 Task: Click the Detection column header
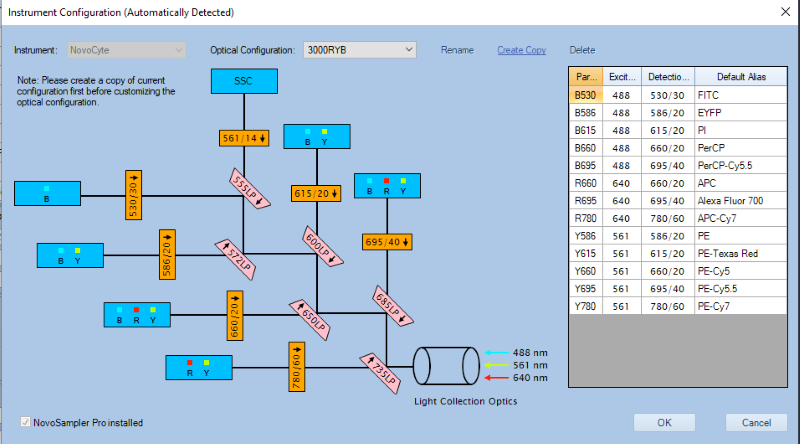667,77
